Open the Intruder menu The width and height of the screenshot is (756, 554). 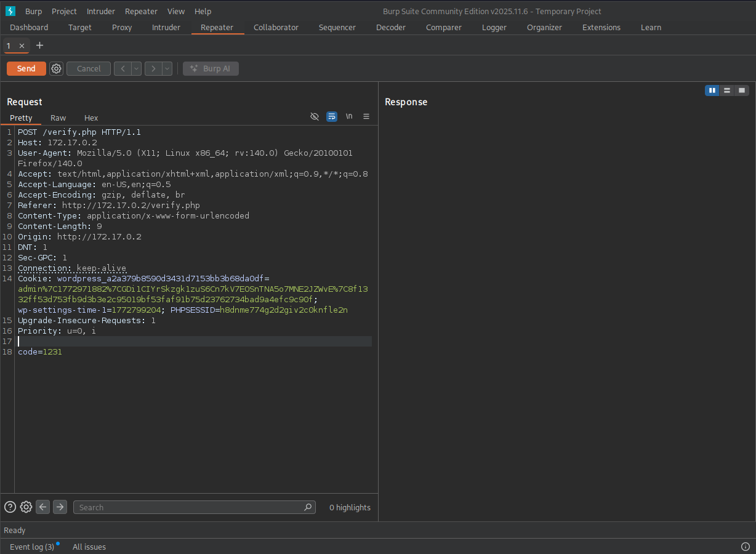point(100,11)
